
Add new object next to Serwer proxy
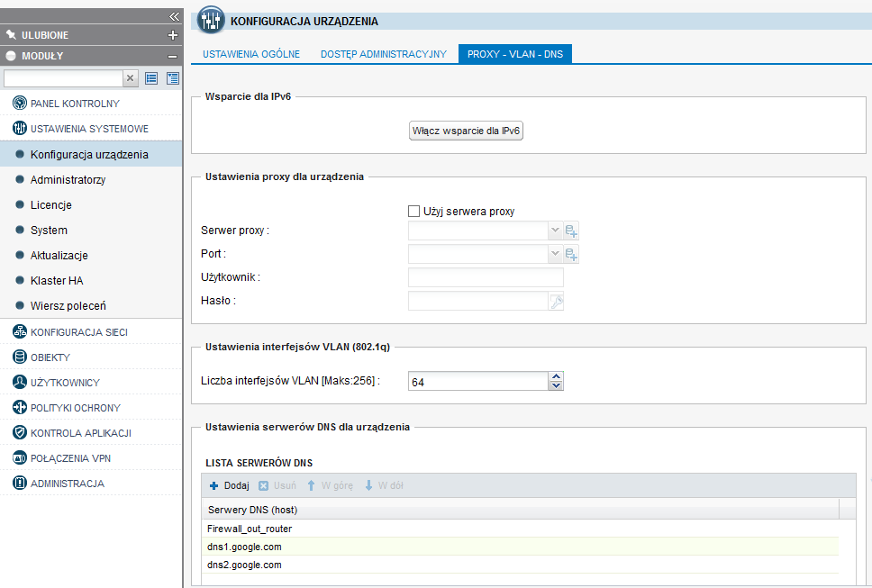point(571,231)
